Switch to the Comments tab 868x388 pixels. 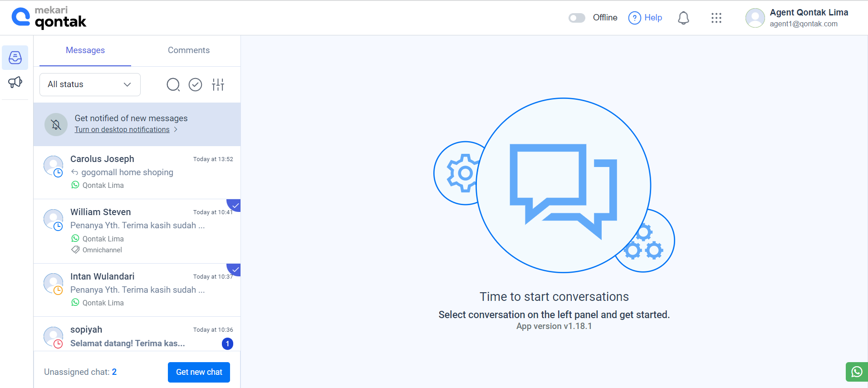[x=189, y=50]
